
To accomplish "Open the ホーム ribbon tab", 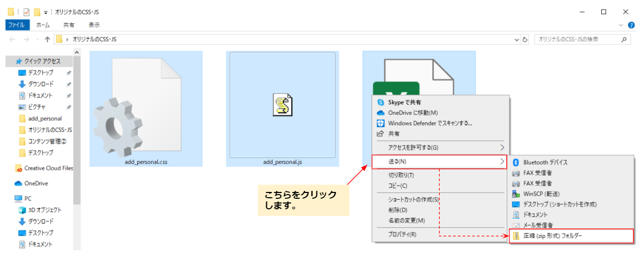I will (x=43, y=25).
